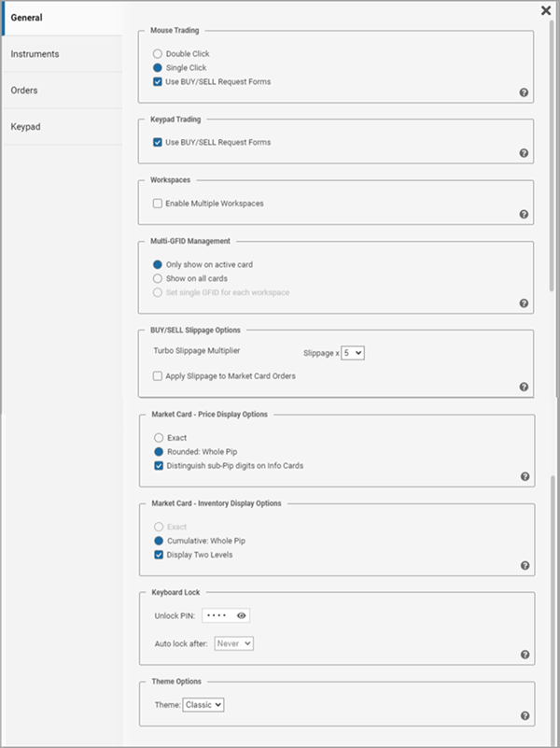Image resolution: width=560 pixels, height=748 pixels.
Task: Open the help icon for Keypad Trading
Action: click(x=525, y=153)
